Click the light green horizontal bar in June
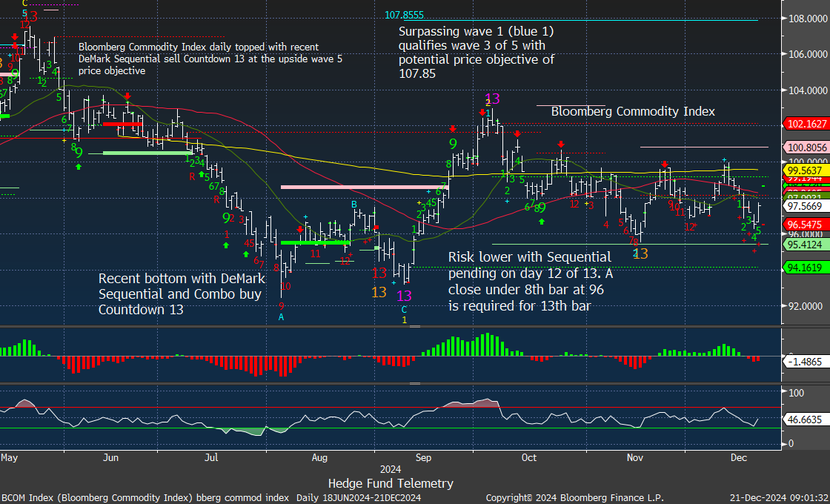830x504 pixels. click(x=148, y=153)
